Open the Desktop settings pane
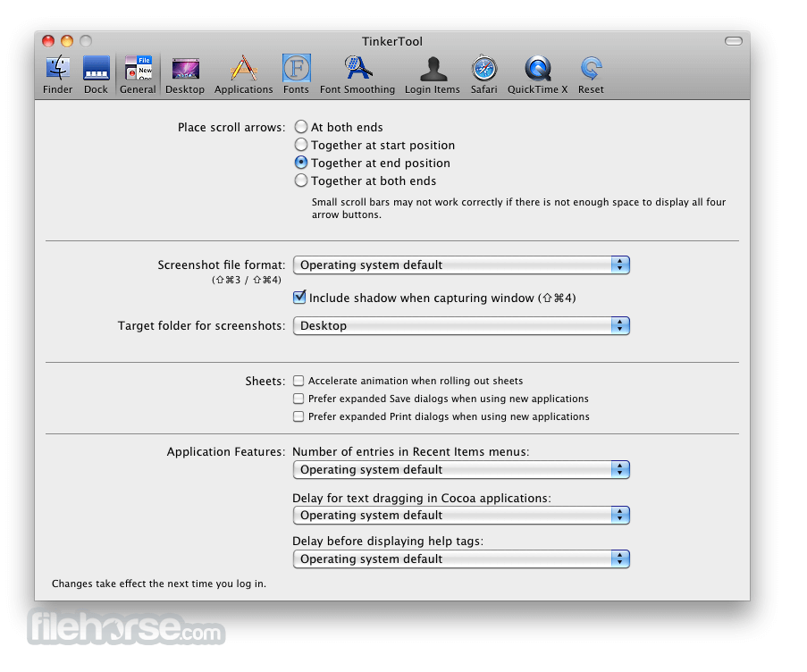 pos(185,74)
